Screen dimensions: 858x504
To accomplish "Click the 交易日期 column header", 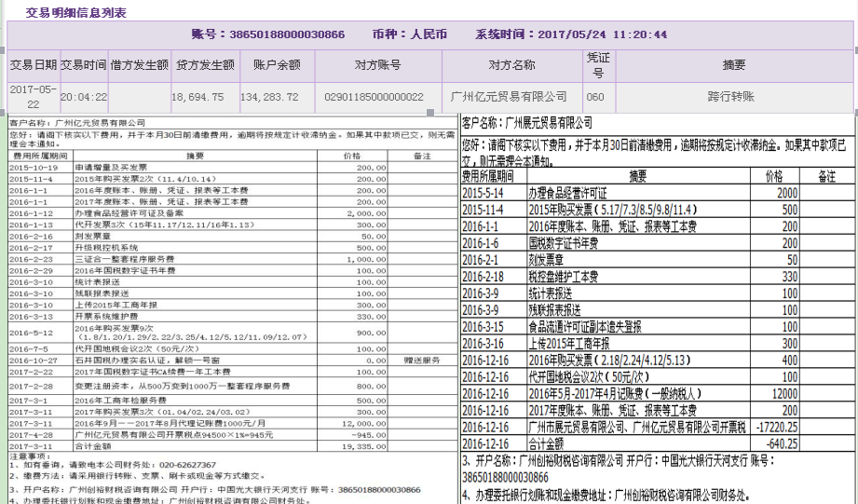I will 34,64.
